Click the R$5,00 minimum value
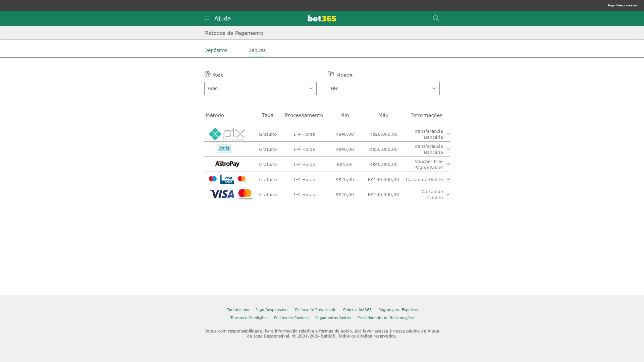The height and width of the screenshot is (362, 644). (x=344, y=164)
